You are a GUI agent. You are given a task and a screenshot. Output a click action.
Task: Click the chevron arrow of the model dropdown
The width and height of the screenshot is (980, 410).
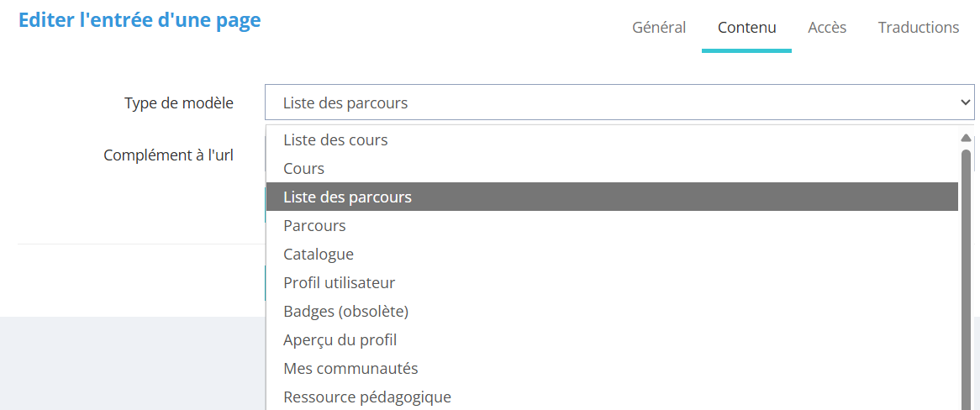[965, 102]
